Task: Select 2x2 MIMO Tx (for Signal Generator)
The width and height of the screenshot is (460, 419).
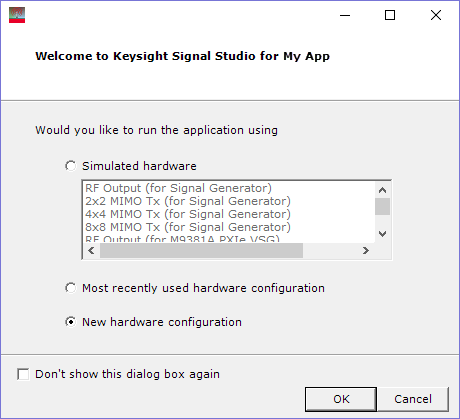Action: click(188, 201)
